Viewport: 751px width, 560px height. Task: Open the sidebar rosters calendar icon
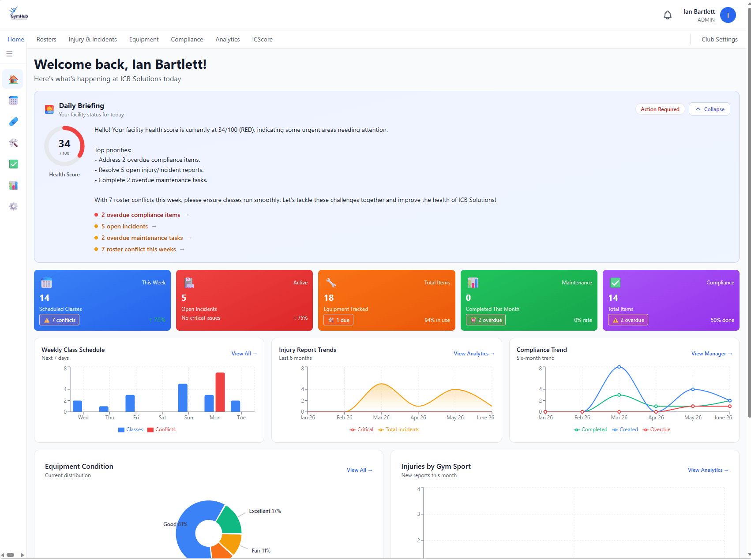click(13, 101)
